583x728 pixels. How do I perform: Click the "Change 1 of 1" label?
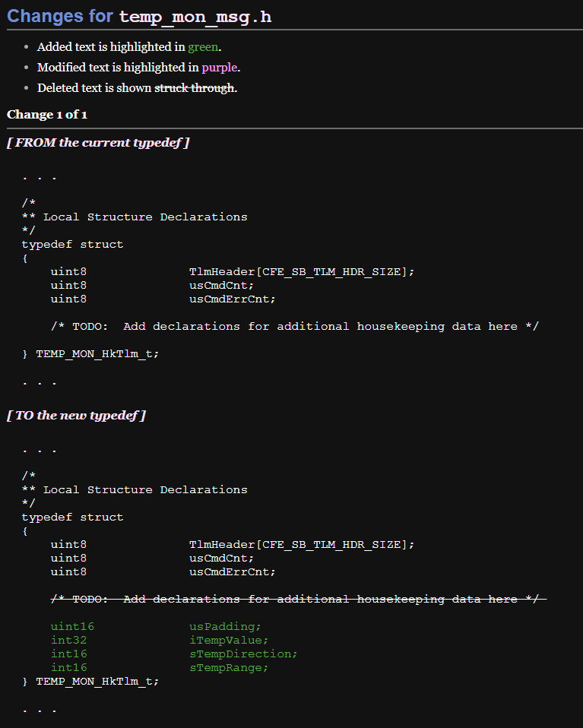tap(47, 115)
